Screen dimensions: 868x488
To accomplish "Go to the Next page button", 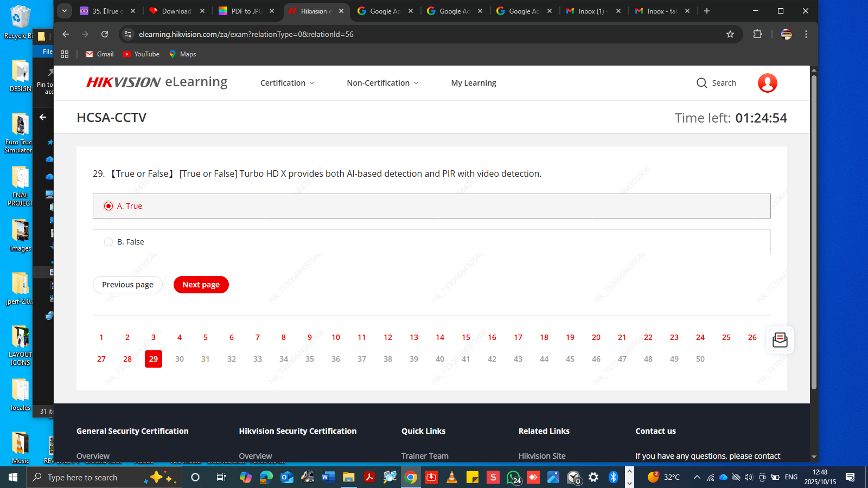I will [201, 285].
